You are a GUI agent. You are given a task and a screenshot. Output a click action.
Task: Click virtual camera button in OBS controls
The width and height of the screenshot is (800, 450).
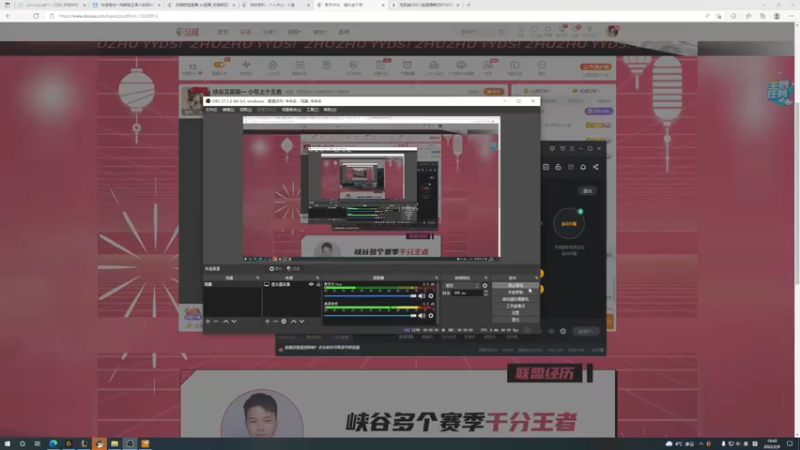point(515,299)
